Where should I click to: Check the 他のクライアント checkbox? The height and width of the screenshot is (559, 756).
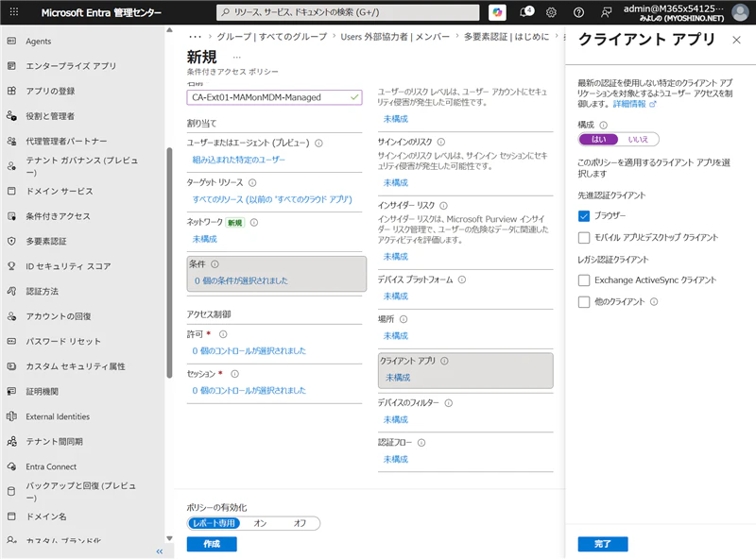[x=584, y=301]
